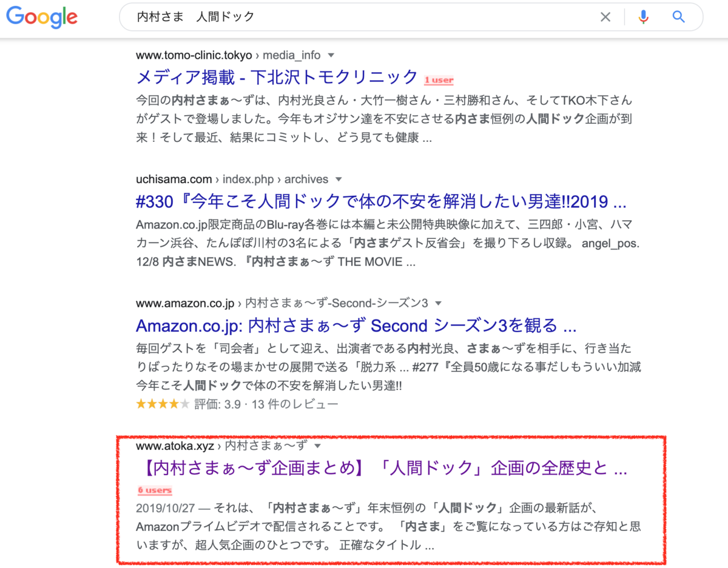Click uchisama.com breadcrumb URL text

click(174, 179)
